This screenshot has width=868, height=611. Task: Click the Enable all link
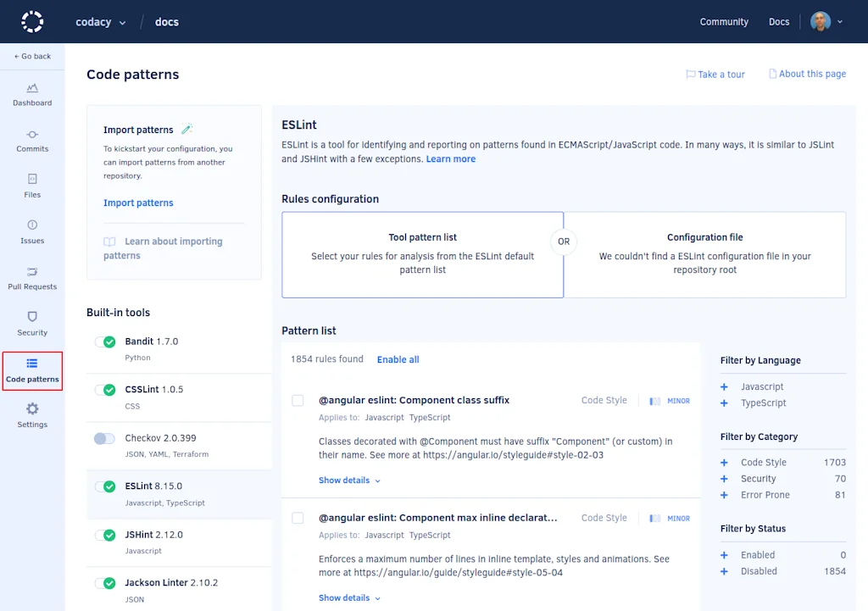pos(398,359)
